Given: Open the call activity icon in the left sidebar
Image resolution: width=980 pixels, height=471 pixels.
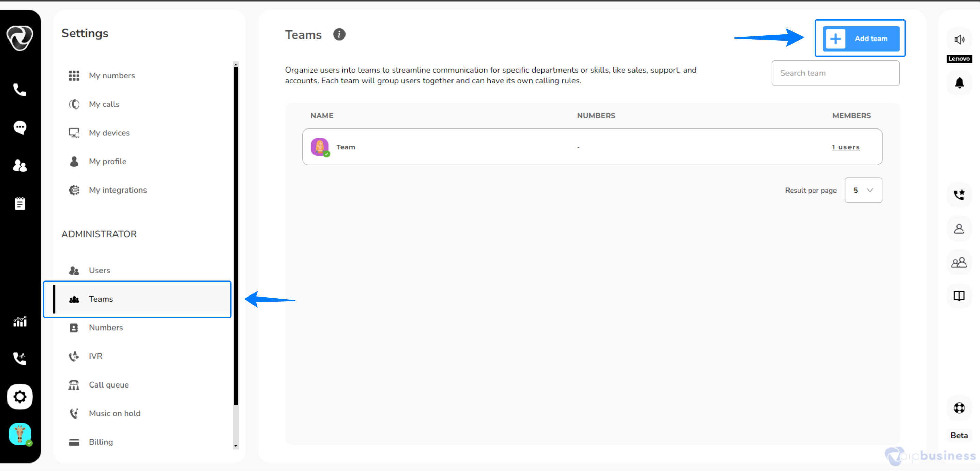Looking at the screenshot, I should (x=20, y=359).
